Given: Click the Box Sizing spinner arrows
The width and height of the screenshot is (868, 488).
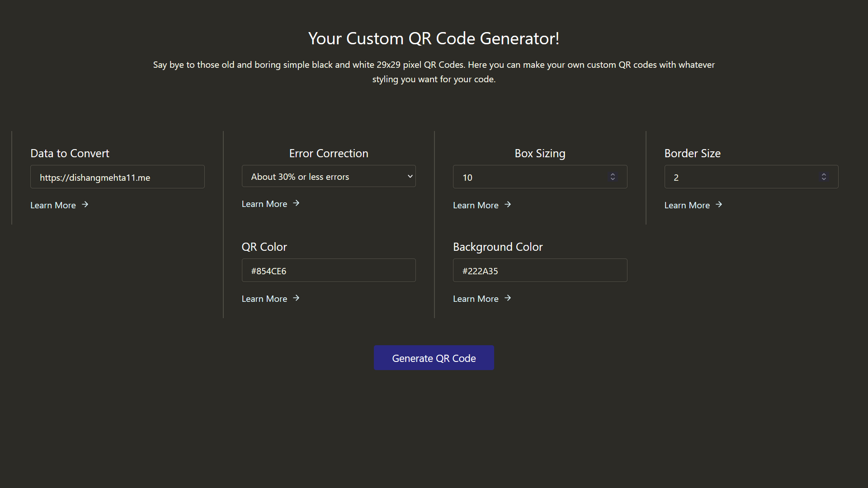Looking at the screenshot, I should pos(613,177).
